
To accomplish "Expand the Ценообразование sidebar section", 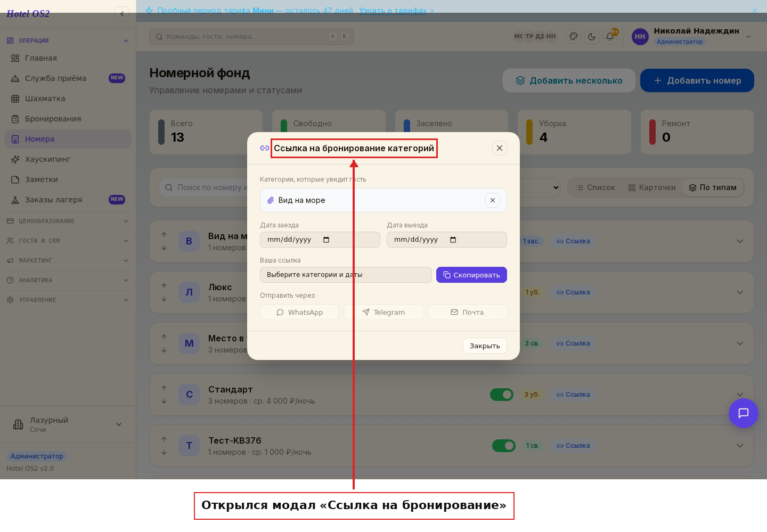I will point(68,221).
